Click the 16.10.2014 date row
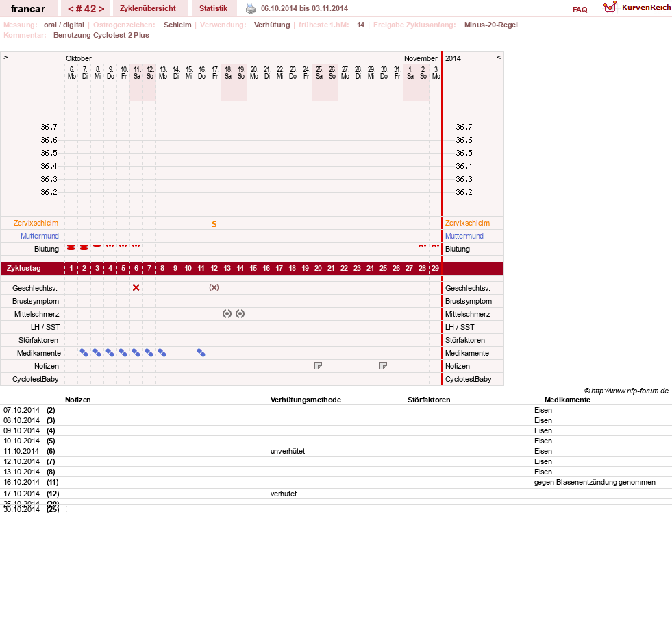This screenshot has width=672, height=632. 336,482
